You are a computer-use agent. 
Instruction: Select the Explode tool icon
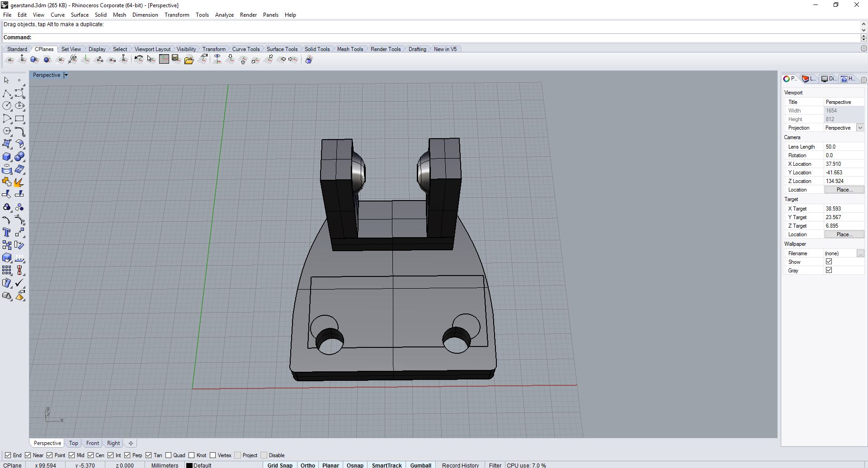[19, 182]
